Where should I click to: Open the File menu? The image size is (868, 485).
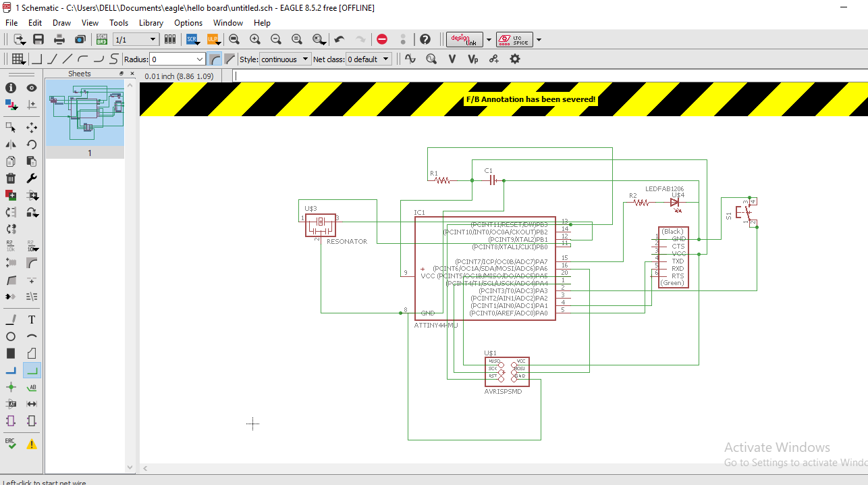point(11,23)
